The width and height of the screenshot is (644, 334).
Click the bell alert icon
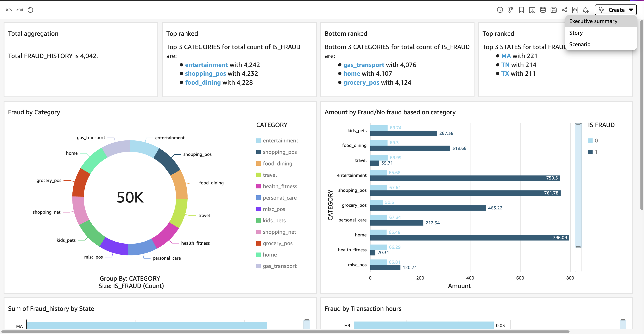click(x=585, y=10)
